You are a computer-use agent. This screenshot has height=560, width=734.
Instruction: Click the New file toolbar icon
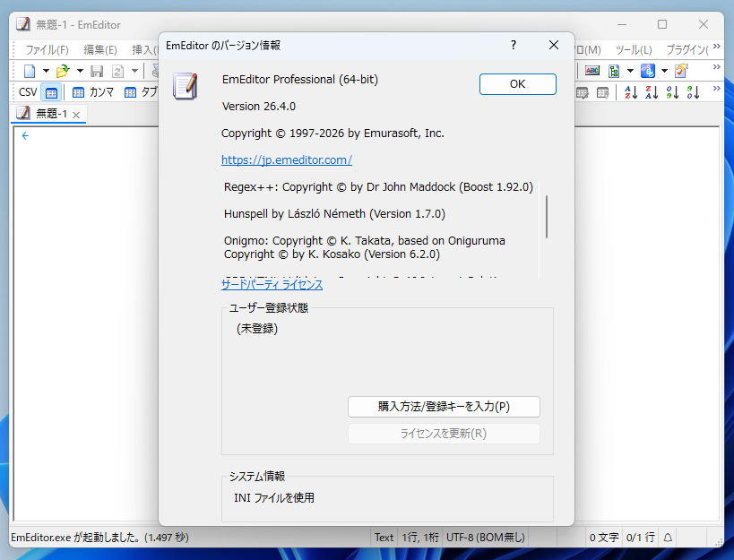click(x=30, y=71)
